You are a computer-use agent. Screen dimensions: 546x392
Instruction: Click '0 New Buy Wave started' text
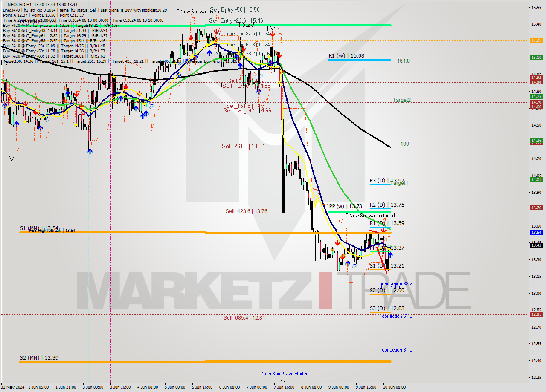[x=283, y=374]
